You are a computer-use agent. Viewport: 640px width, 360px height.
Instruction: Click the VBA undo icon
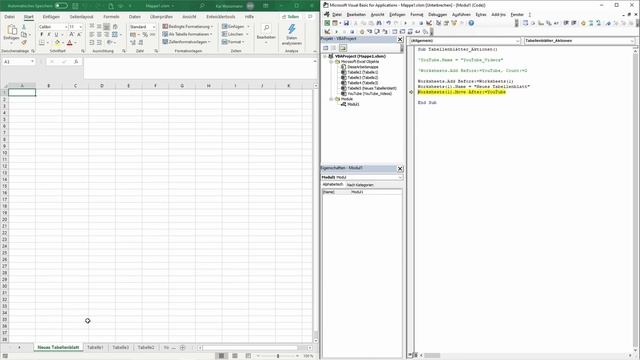(388, 23)
